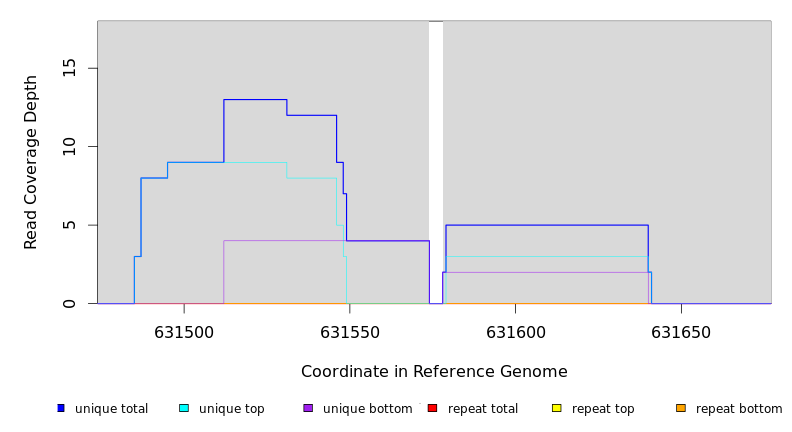Click 'Coordinate in Reference Genome' axis title
The height and width of the screenshot is (432, 792).
tap(434, 372)
